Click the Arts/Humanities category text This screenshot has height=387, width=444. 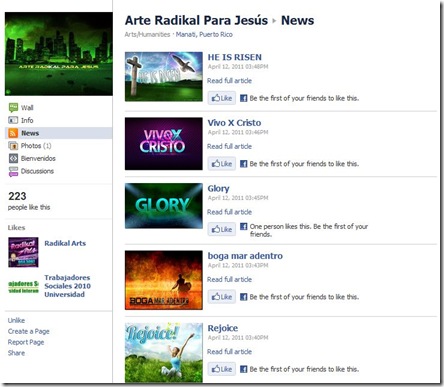point(147,34)
